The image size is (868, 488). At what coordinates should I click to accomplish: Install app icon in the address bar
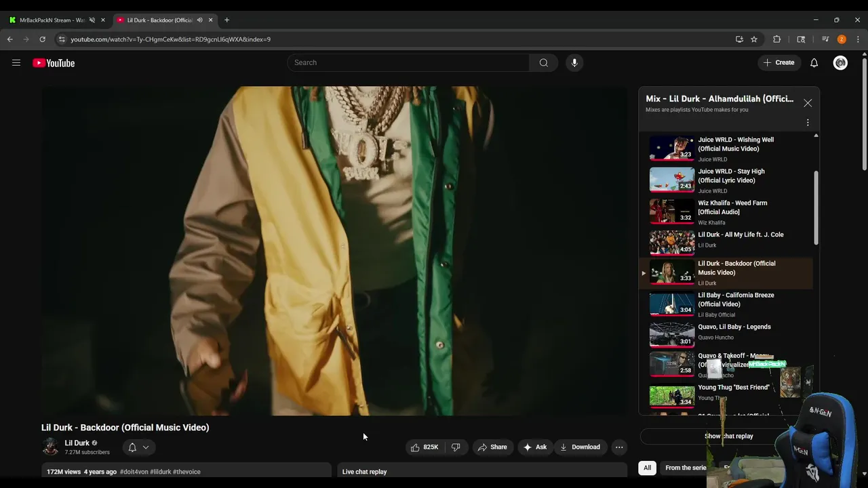pos(739,39)
